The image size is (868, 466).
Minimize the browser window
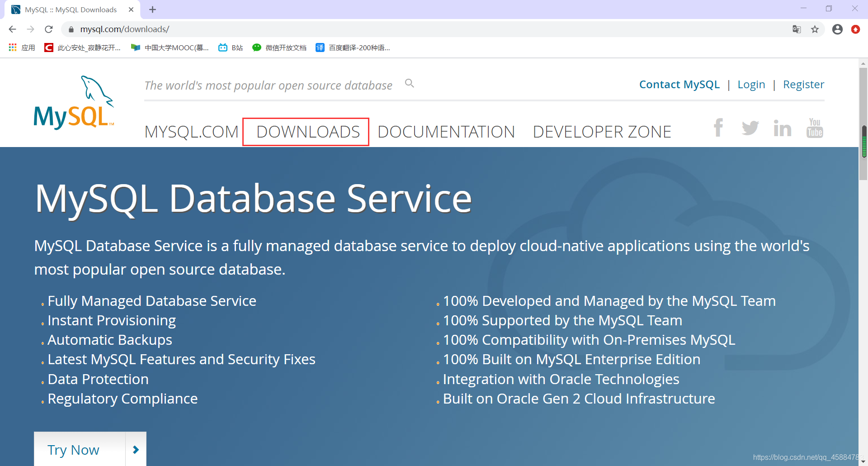(803, 8)
